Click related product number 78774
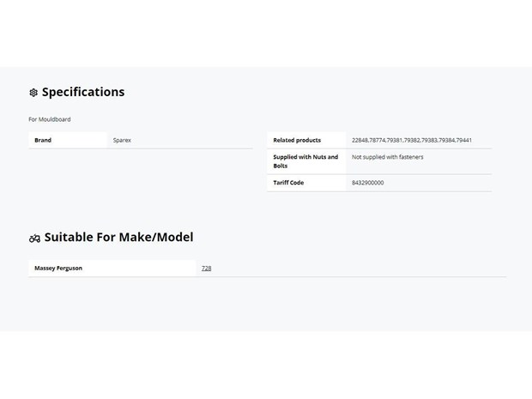The image size is (532, 399). click(378, 140)
